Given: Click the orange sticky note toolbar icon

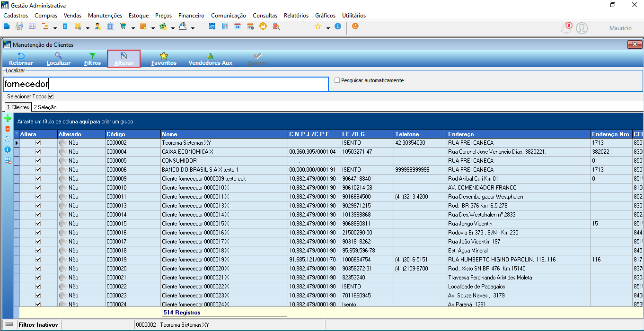Looking at the screenshot, I should (x=143, y=26).
